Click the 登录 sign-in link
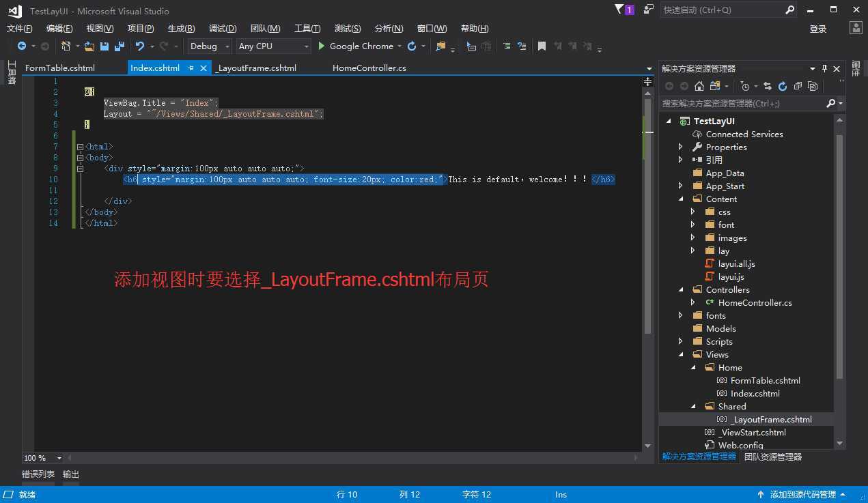Viewport: 868px width, 503px height. (x=818, y=29)
